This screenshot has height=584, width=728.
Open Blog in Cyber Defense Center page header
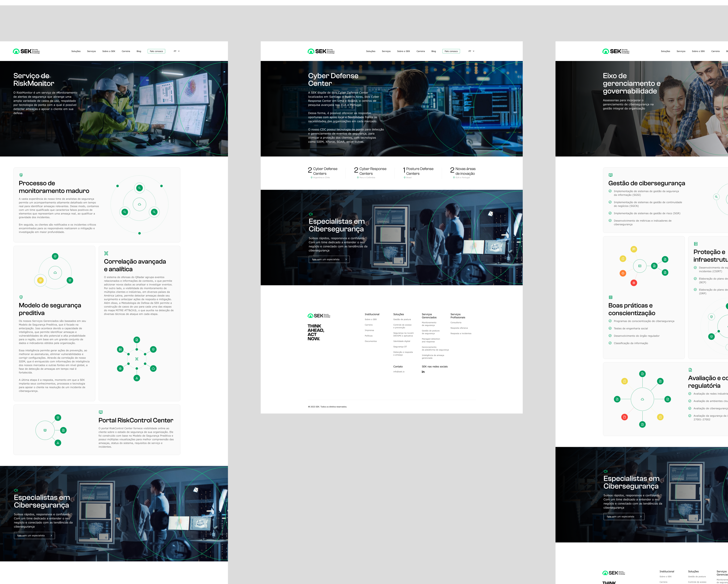(x=434, y=51)
